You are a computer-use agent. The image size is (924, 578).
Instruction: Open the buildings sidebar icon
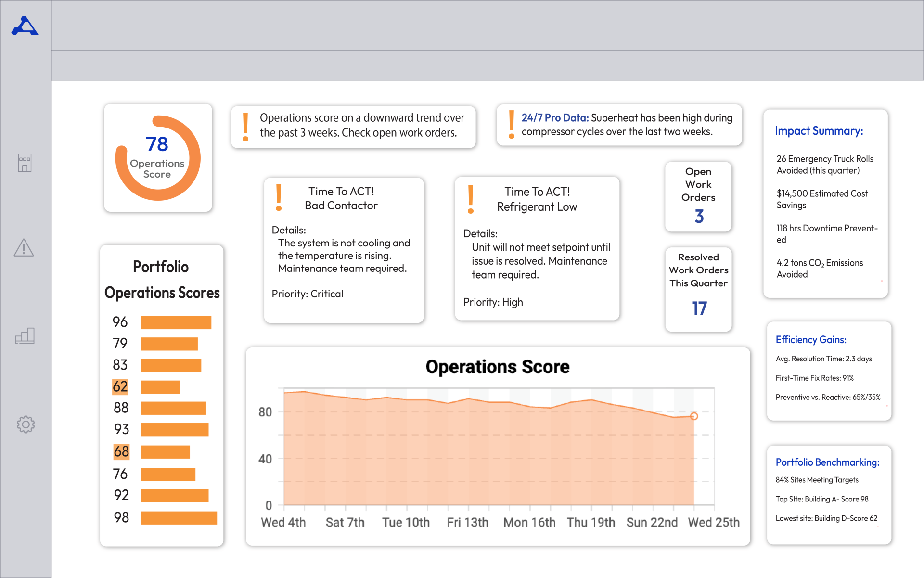coord(25,163)
